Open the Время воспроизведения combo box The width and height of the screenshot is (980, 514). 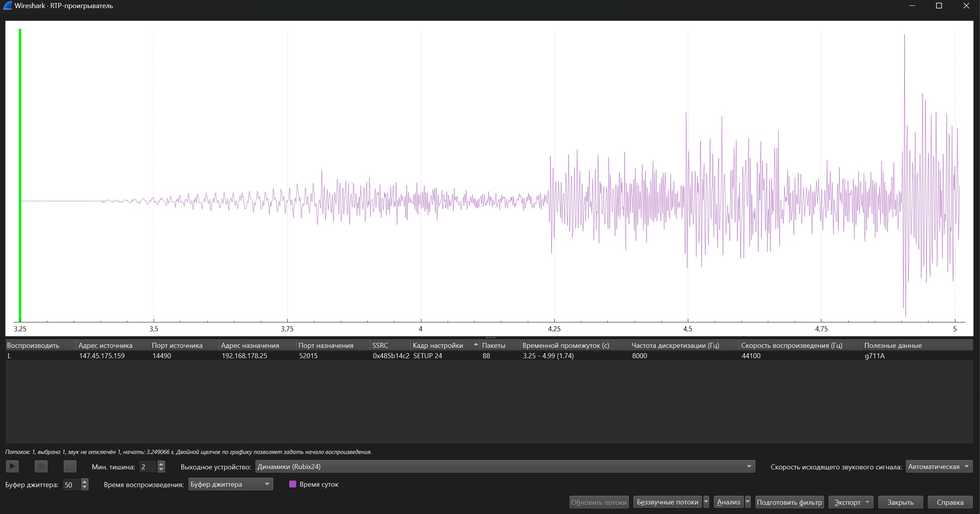(230, 484)
